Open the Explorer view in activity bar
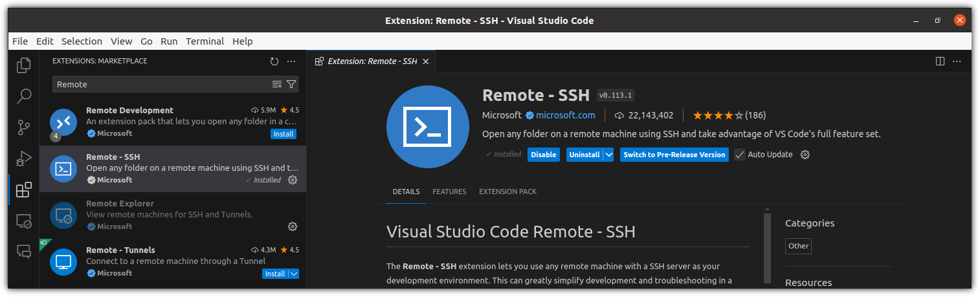This screenshot has height=297, width=980. (x=24, y=65)
